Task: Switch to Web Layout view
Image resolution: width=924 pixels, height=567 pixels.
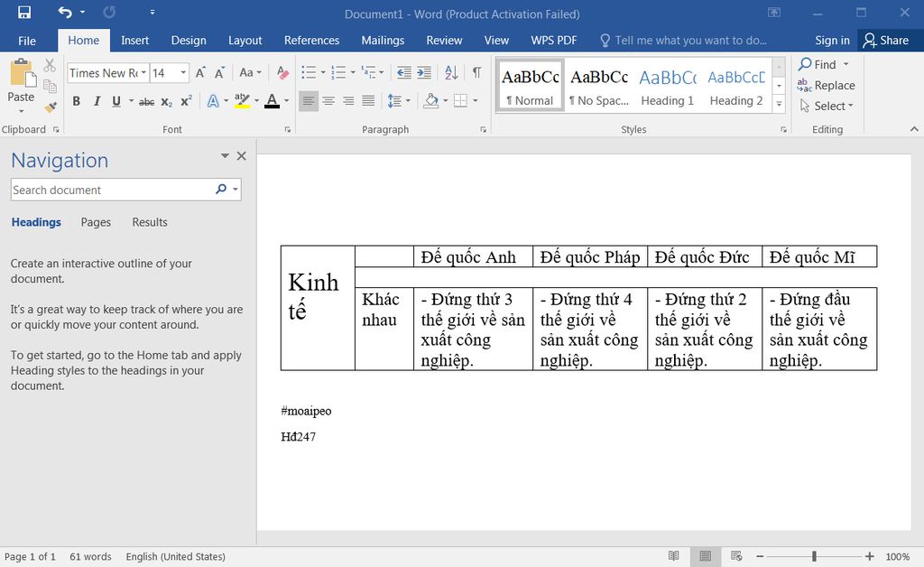Action: coord(736,556)
